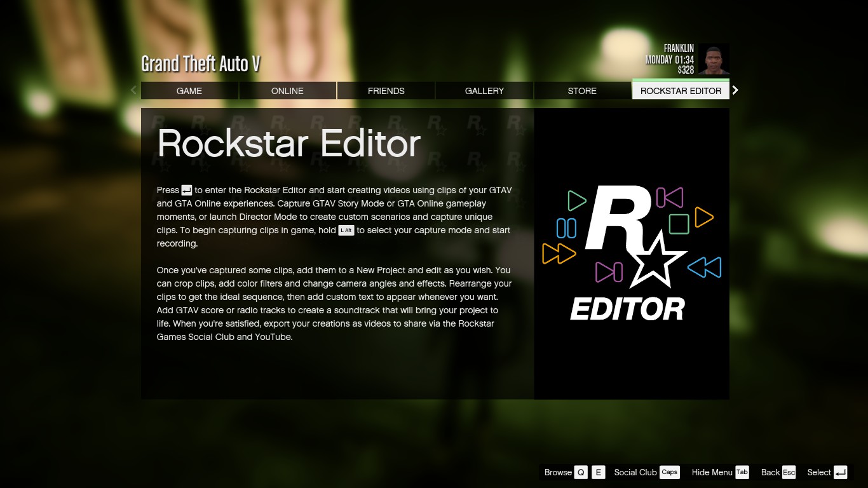Click the Caps key icon for Social Club

pos(670,472)
